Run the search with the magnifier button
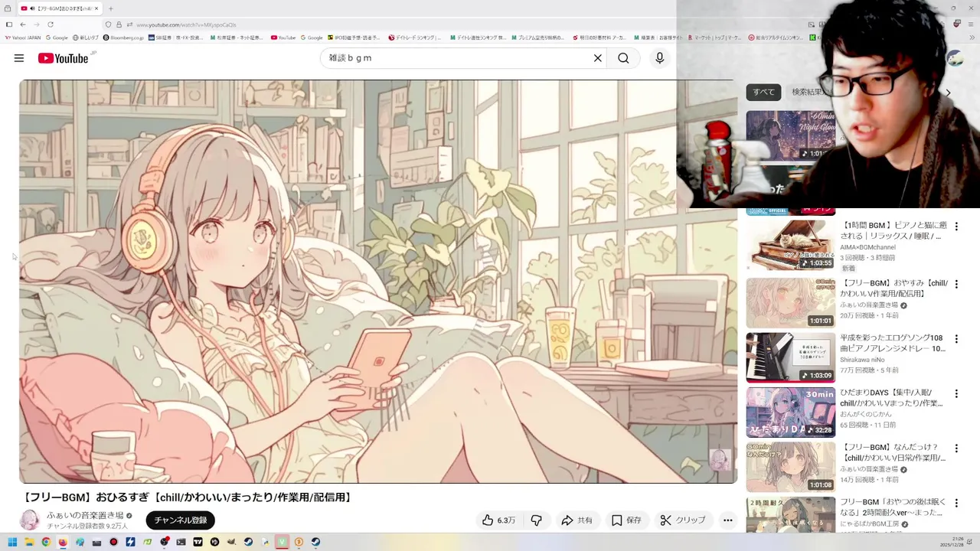 [623, 58]
